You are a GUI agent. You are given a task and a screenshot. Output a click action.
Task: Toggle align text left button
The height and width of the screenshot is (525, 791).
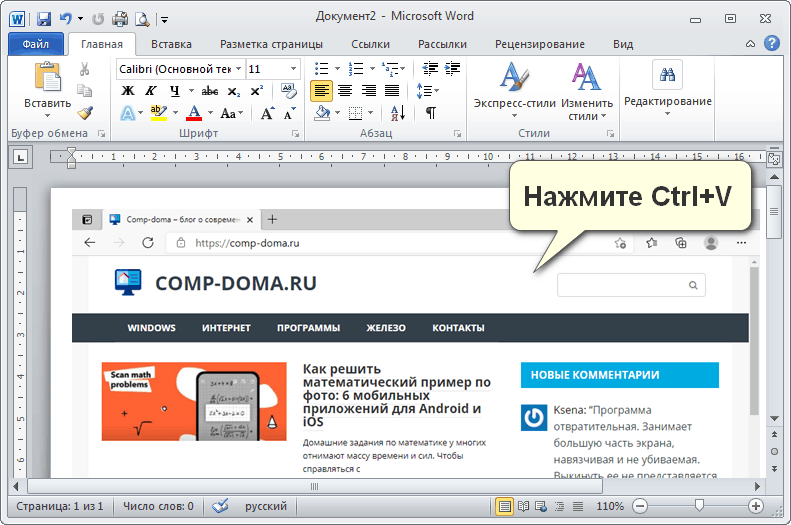point(321,91)
